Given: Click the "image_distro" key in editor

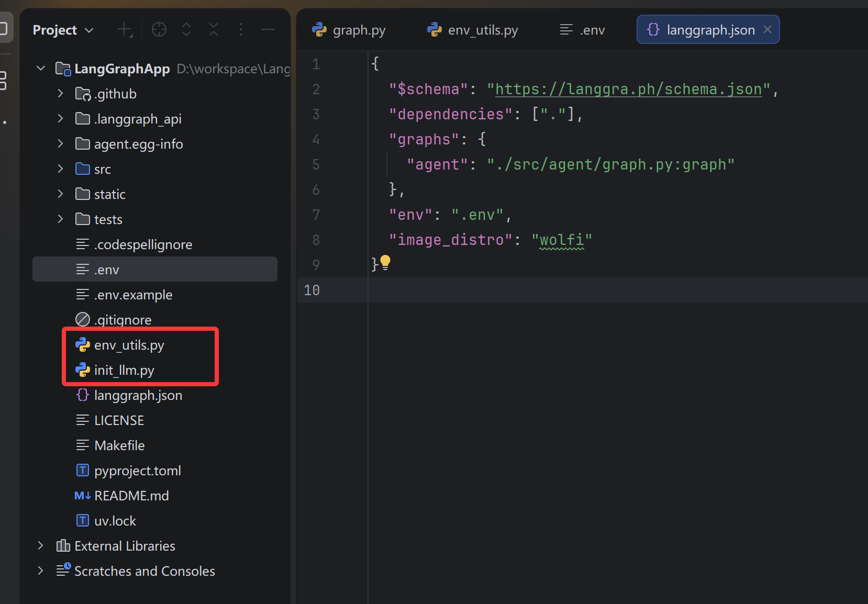Looking at the screenshot, I should (x=451, y=240).
